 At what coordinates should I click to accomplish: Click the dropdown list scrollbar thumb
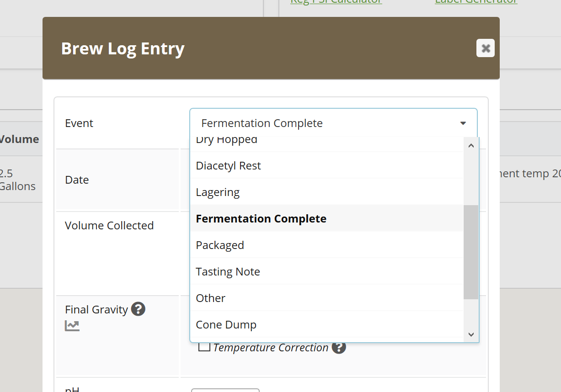pos(471,252)
